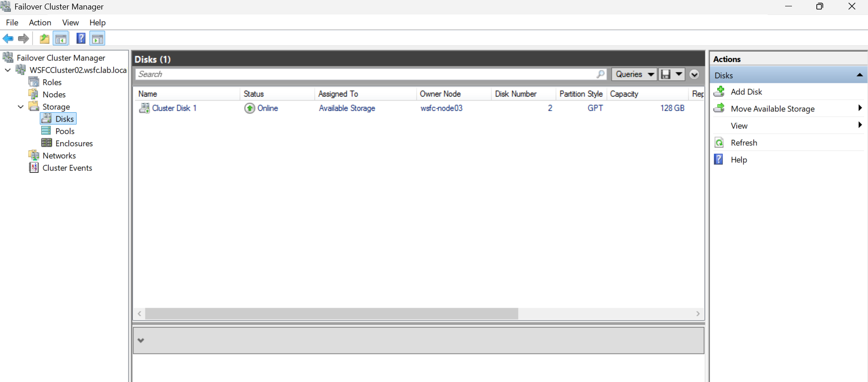Open Pools under Storage

click(65, 131)
